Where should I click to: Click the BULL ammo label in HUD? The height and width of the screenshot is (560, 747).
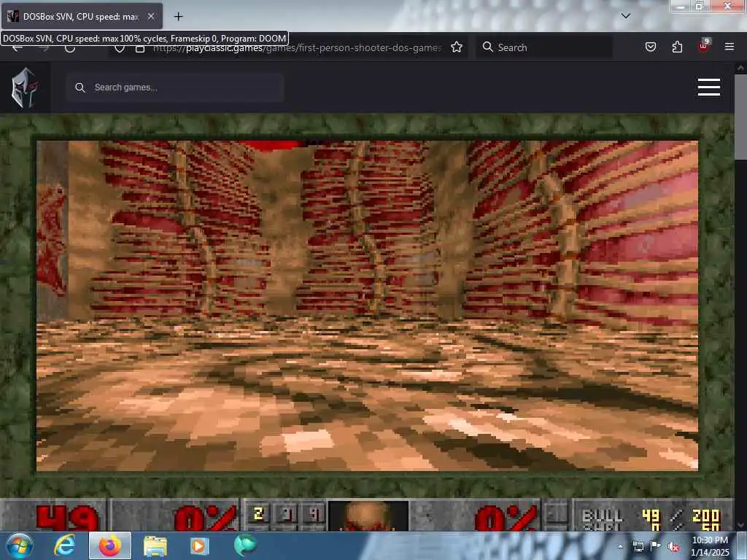[x=602, y=516]
